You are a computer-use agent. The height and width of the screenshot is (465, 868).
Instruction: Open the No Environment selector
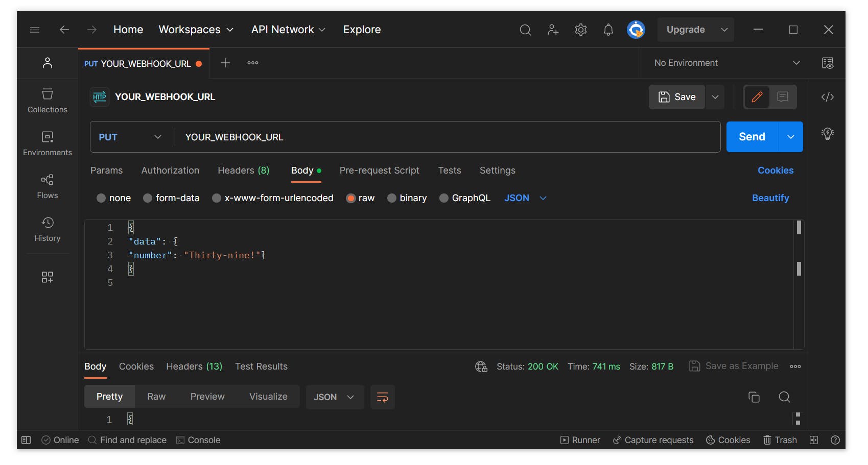point(726,63)
